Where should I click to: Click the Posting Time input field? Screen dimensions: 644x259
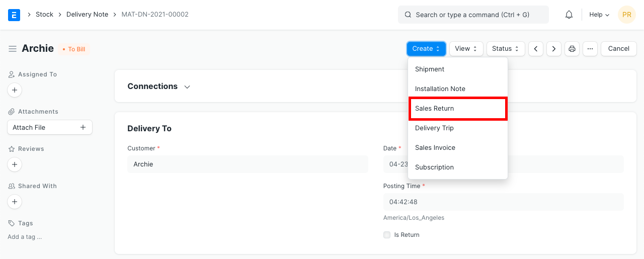coord(503,202)
